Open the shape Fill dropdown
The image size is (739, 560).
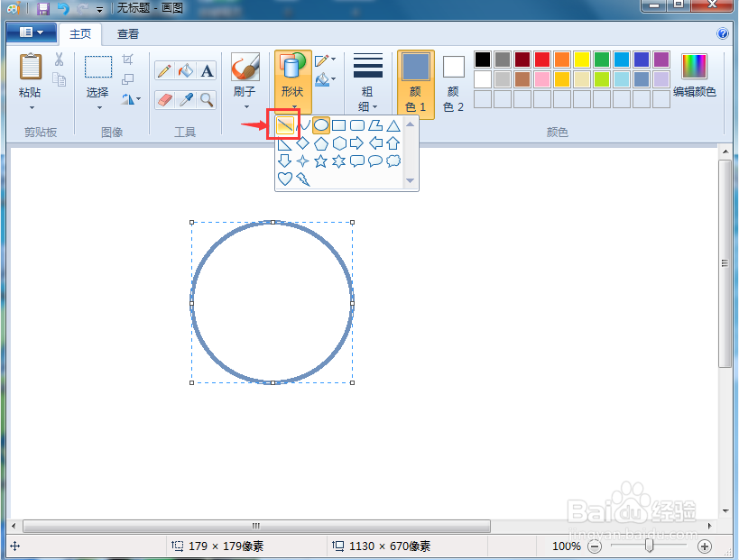pyautogui.click(x=325, y=79)
